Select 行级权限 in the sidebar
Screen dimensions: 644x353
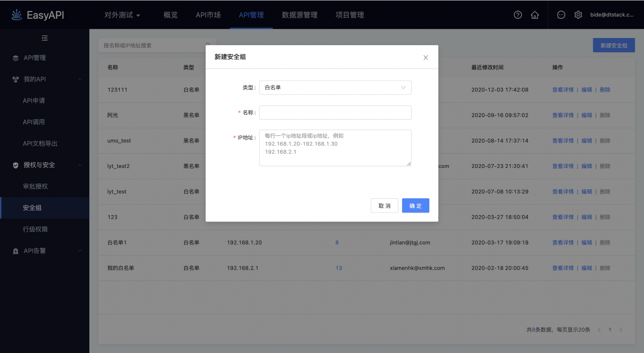click(36, 229)
